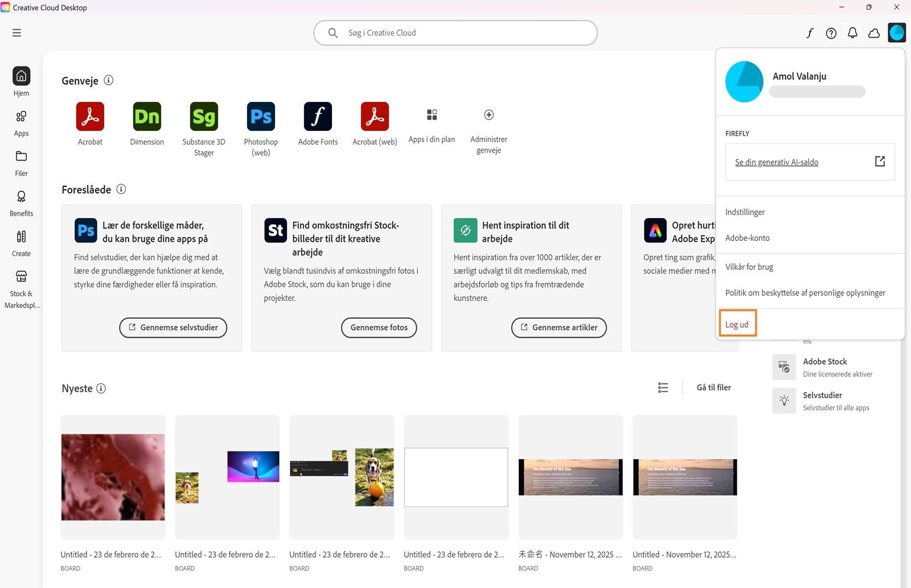Open the help question mark icon
The width and height of the screenshot is (911, 588).
[831, 33]
